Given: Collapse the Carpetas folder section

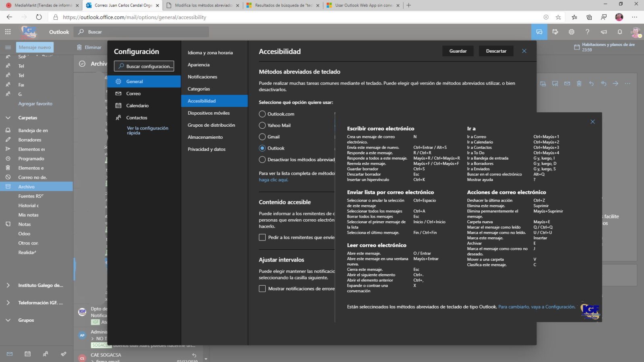Looking at the screenshot, I should pyautogui.click(x=8, y=118).
